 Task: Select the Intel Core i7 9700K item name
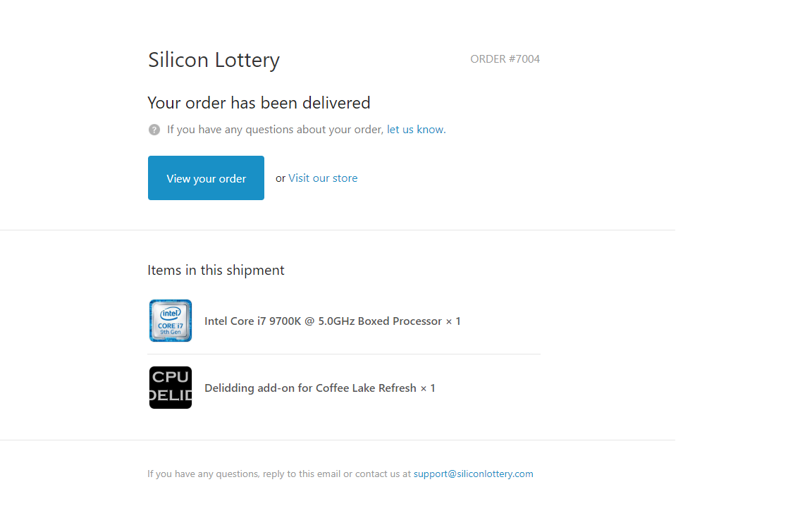pyautogui.click(x=323, y=321)
